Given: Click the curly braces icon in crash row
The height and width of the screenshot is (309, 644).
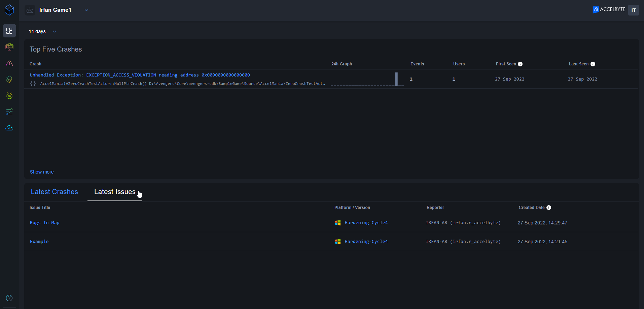Looking at the screenshot, I should tap(33, 84).
